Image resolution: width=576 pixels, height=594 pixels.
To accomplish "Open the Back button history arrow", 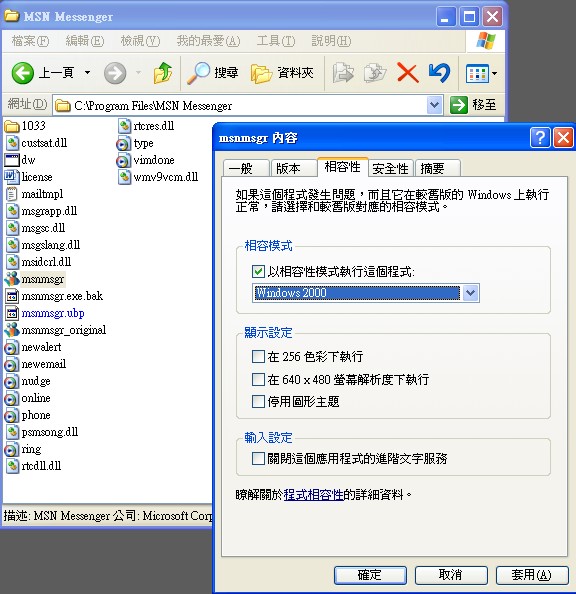I will pos(88,72).
